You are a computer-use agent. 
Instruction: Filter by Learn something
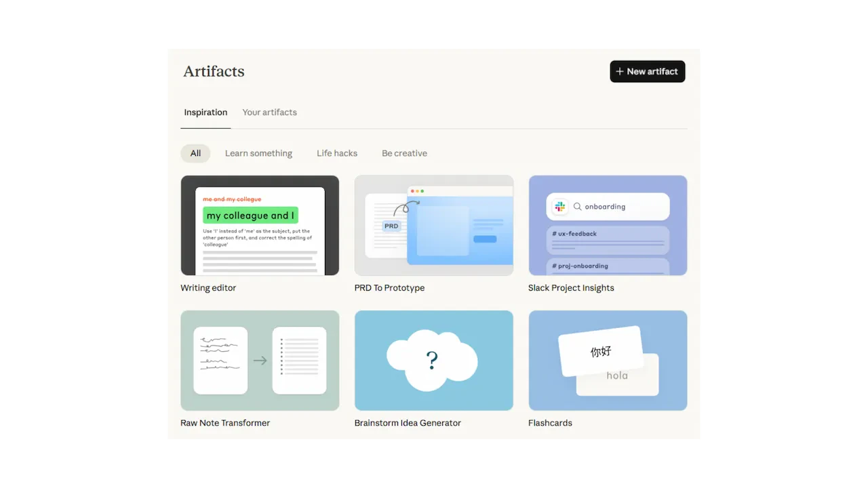point(258,153)
